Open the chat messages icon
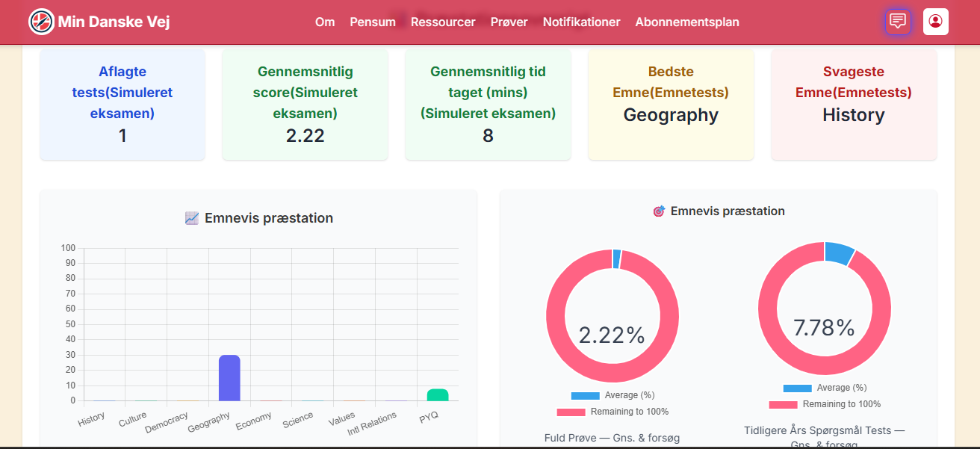 tap(898, 22)
